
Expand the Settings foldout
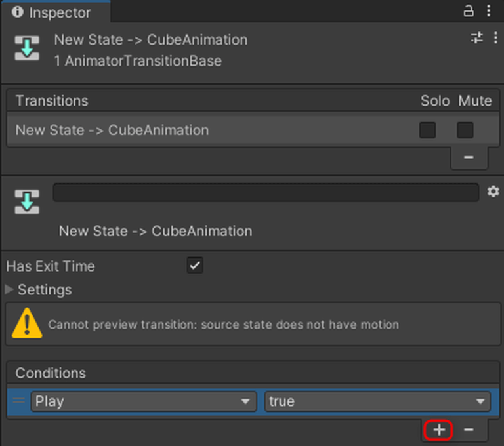9,289
